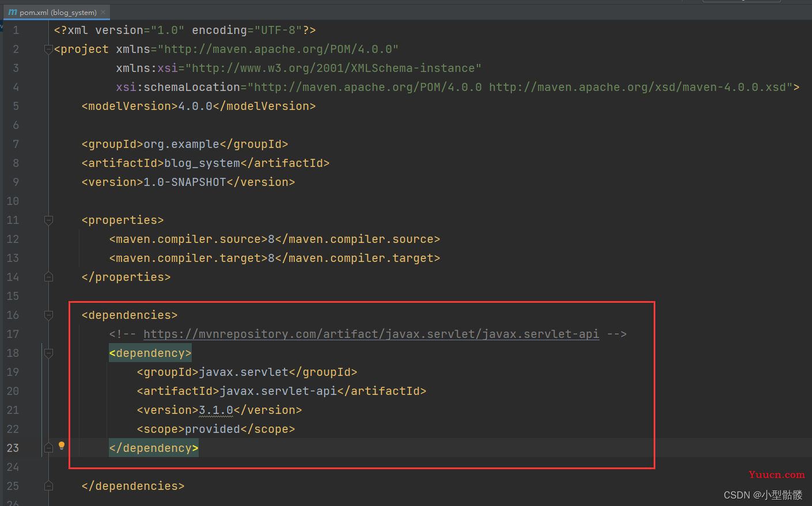Click the opening dependencies tag
Viewport: 812px width, 506px height.
130,315
